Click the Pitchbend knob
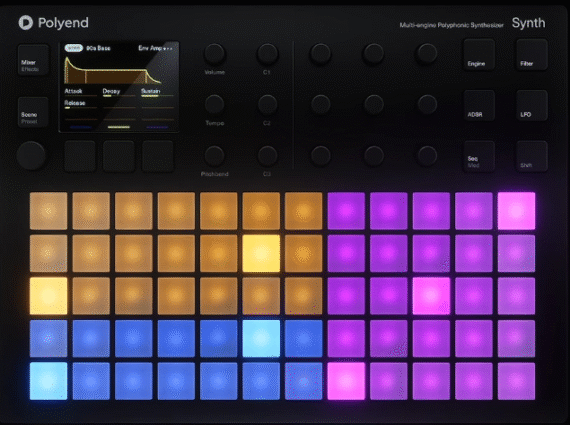Viewport: 570px width, 425px height. click(x=214, y=156)
